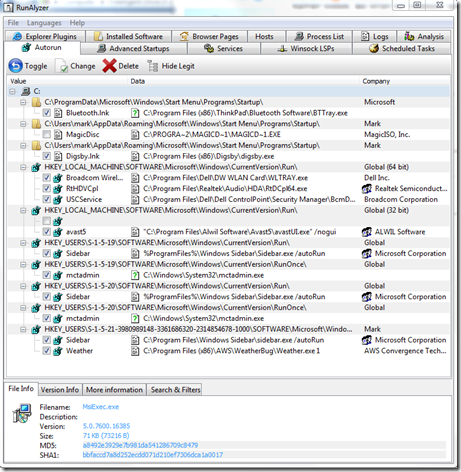Viewport: 461px width, 472px height.
Task: Uncheck the avast5 autorun entry
Action: tap(47, 232)
